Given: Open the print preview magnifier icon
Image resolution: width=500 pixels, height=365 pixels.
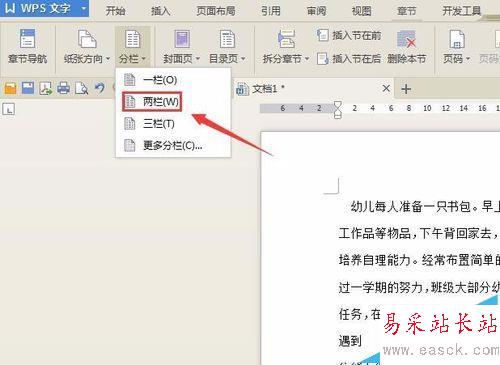Looking at the screenshot, I should (x=81, y=89).
